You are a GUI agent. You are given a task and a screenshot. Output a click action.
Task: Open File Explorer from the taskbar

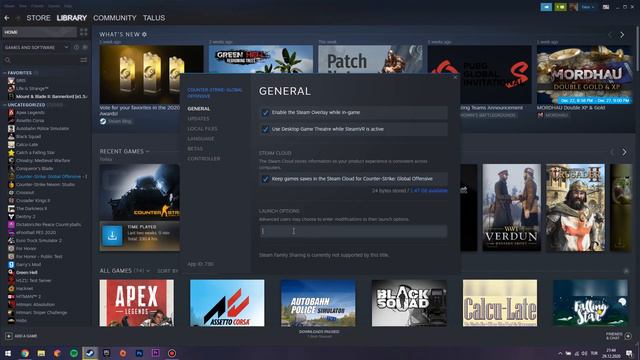(x=41, y=353)
